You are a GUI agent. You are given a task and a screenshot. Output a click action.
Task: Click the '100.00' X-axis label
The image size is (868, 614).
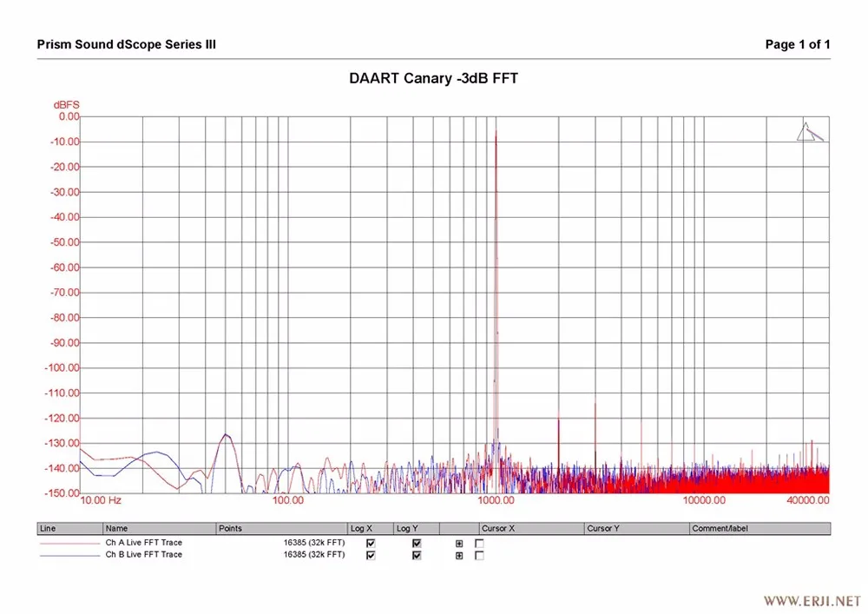(x=288, y=500)
